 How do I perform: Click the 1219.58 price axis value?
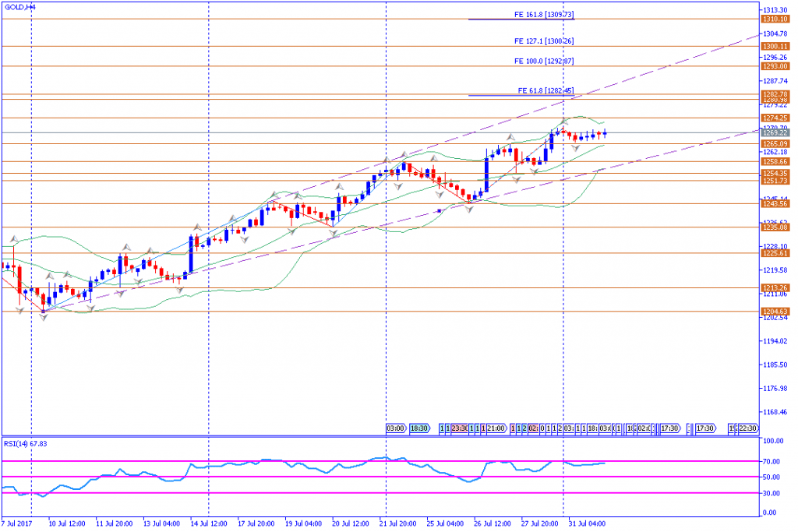click(x=775, y=270)
